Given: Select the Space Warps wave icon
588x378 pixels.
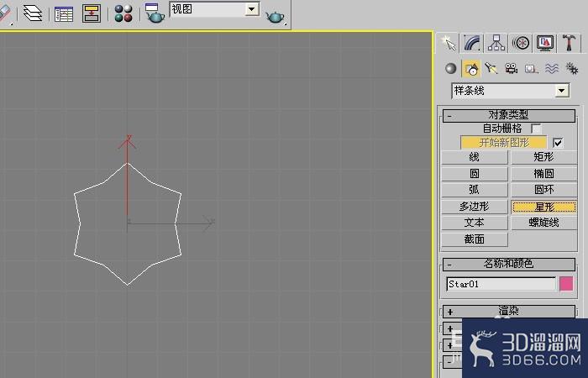Looking at the screenshot, I should coord(552,69).
